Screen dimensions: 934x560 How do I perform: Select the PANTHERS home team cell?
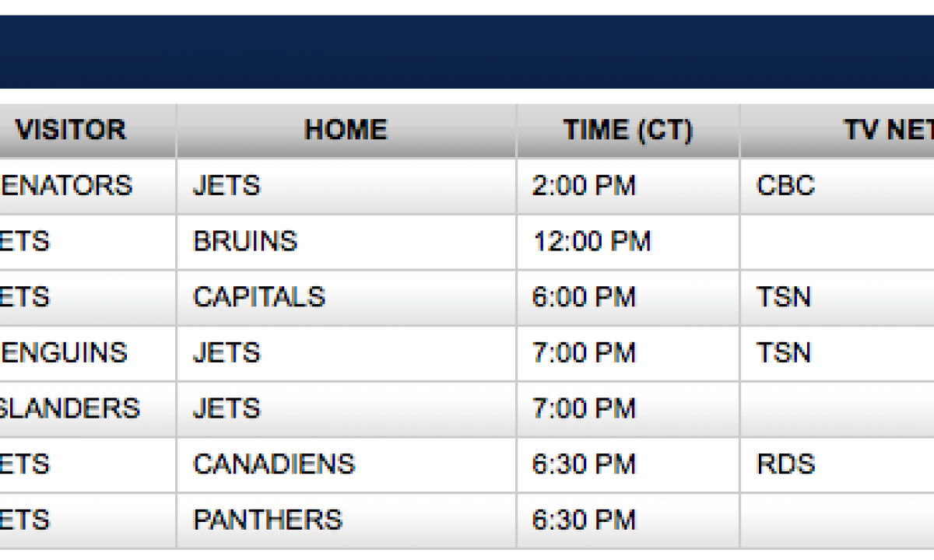tap(268, 520)
